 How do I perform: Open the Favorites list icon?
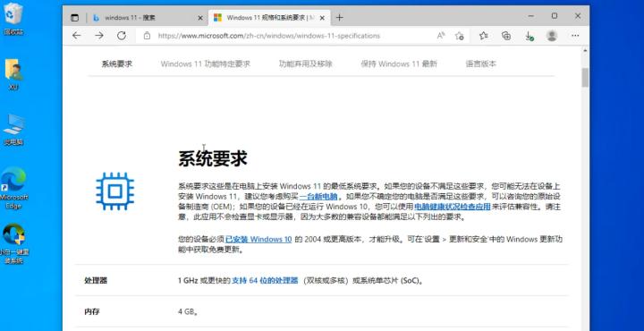483,36
